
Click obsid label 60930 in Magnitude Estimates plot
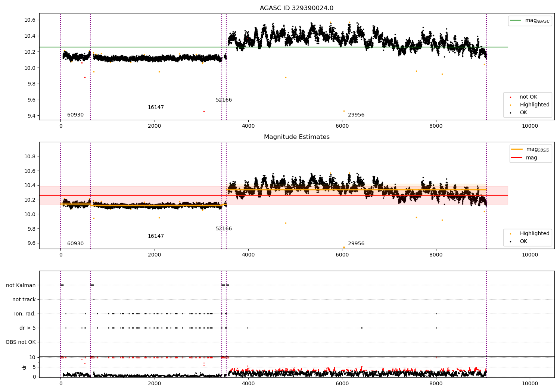75,244
